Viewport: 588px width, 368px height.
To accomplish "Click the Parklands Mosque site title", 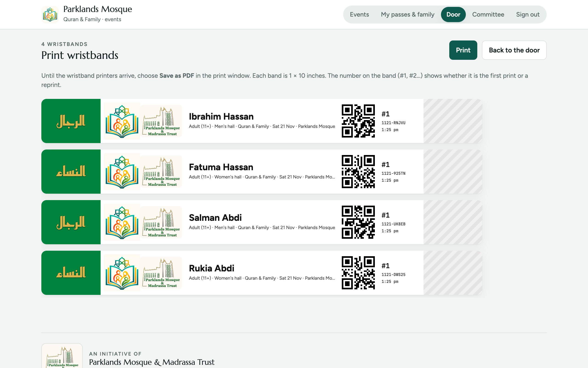I will [97, 9].
